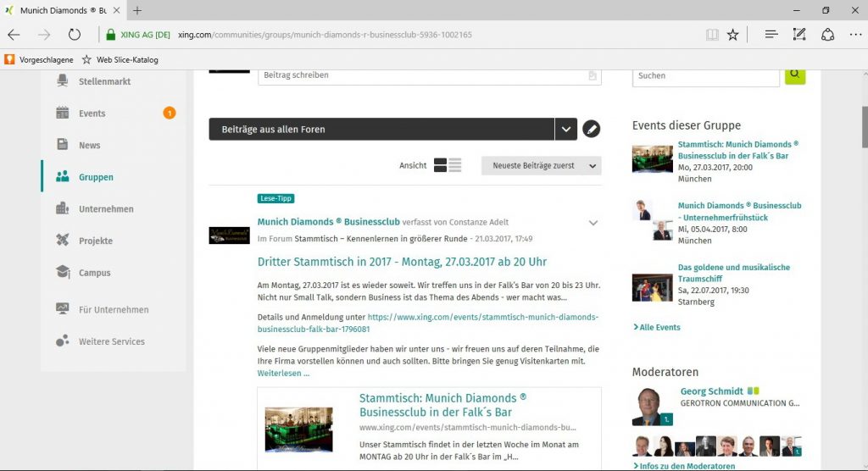Reload the page
Image resolution: width=868 pixels, height=471 pixels.
pos(75,35)
